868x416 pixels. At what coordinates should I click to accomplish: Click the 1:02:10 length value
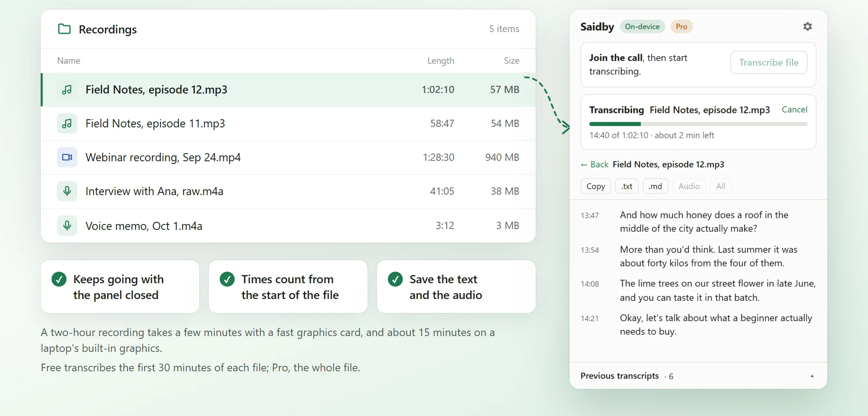tap(438, 89)
